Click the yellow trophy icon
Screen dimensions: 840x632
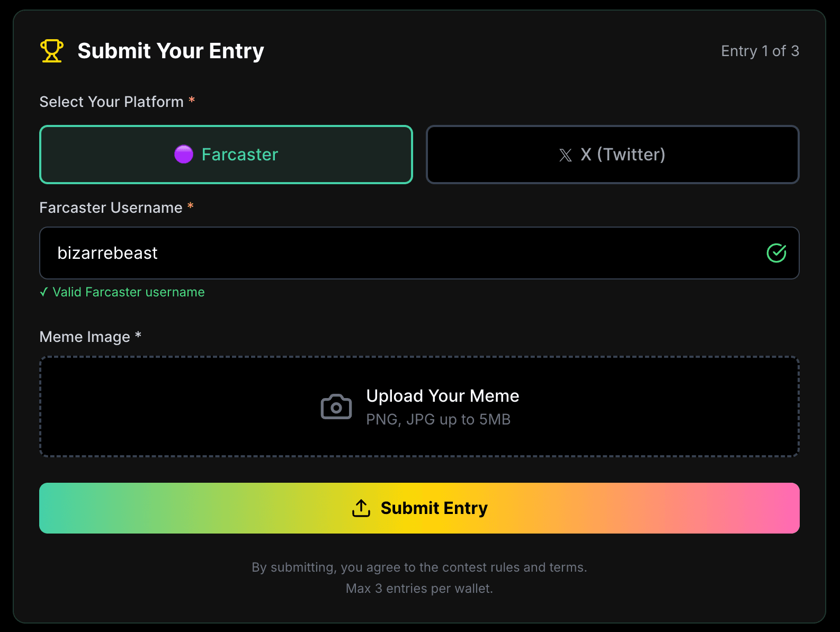click(x=52, y=51)
